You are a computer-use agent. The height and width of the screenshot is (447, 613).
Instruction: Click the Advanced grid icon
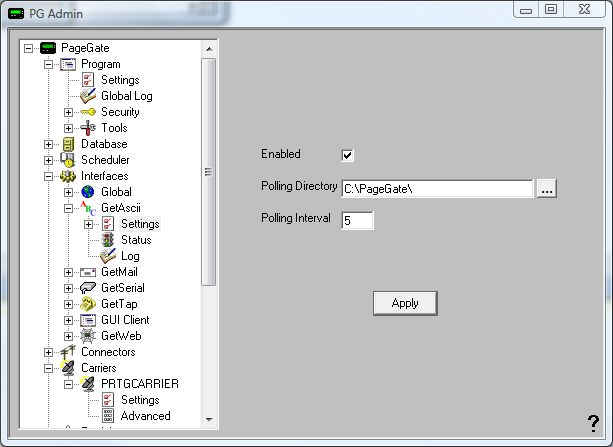click(108, 416)
